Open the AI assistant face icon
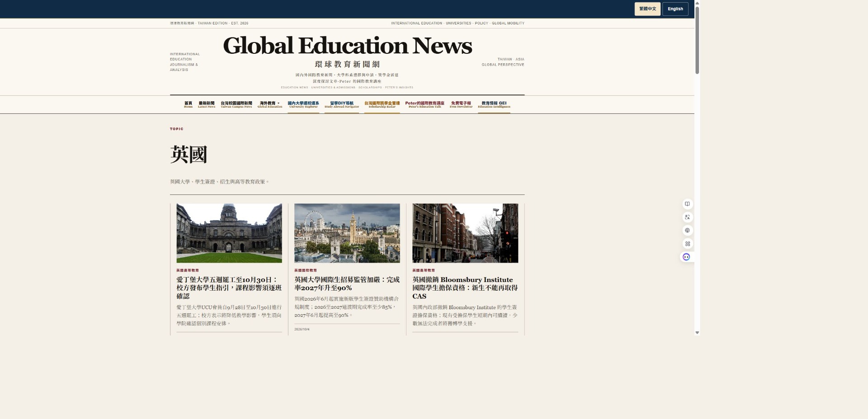 (x=686, y=257)
